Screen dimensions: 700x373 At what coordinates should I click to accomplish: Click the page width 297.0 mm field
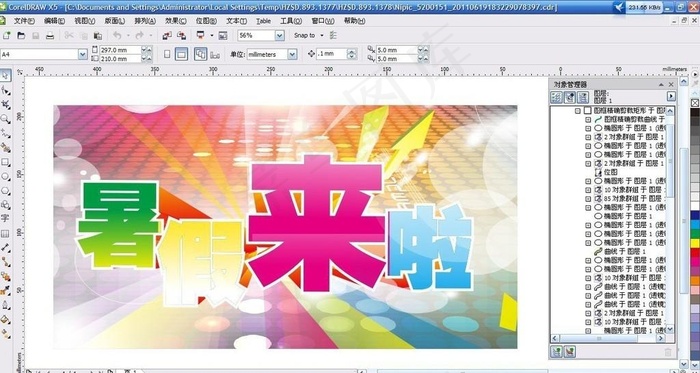[120, 50]
